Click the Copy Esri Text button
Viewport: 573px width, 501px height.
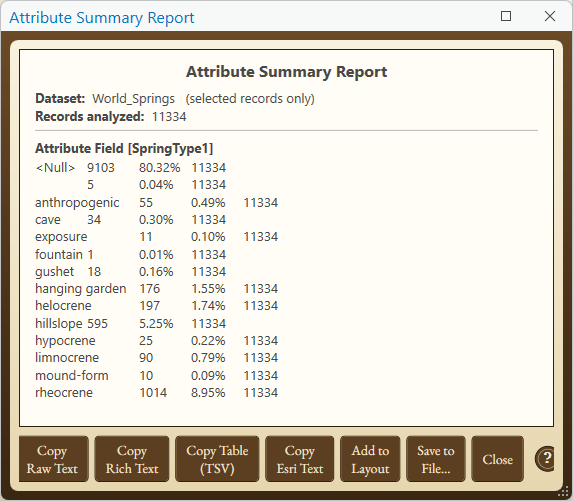300,459
